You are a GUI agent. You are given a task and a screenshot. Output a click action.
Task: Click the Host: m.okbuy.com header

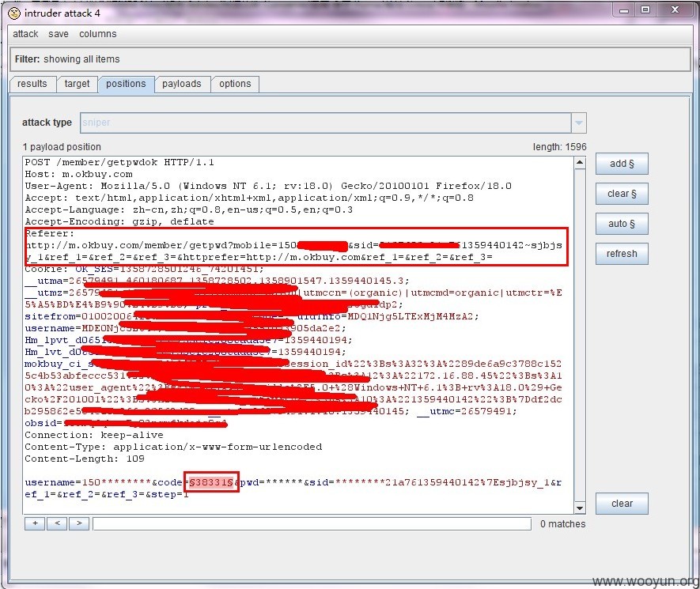[x=78, y=174]
